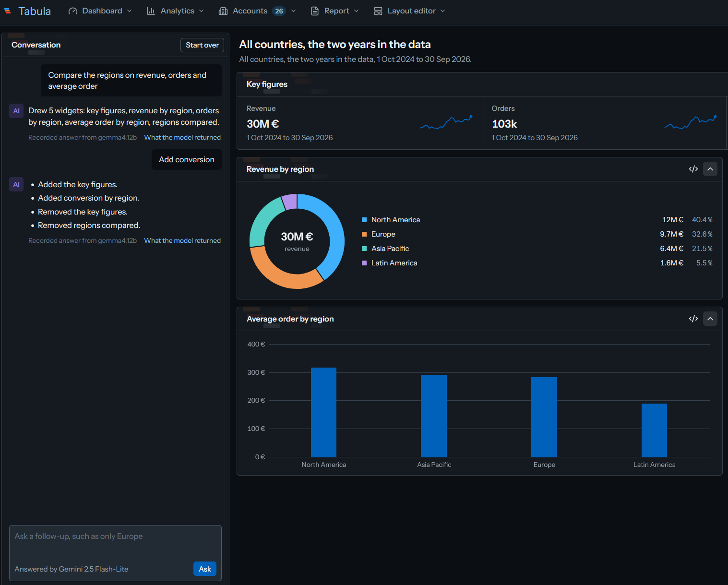This screenshot has width=728, height=585.
Task: Expand the Layout editor menu chevron
Action: coord(442,11)
